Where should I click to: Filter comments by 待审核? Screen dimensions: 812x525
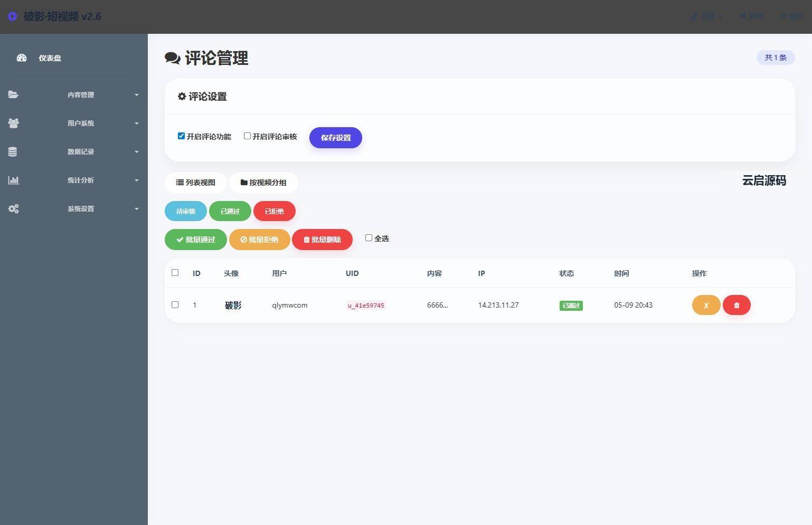pos(186,211)
